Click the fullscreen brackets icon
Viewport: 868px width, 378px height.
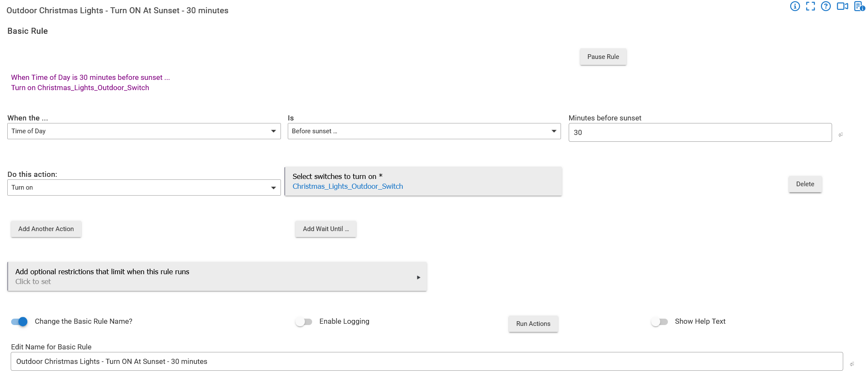point(810,6)
